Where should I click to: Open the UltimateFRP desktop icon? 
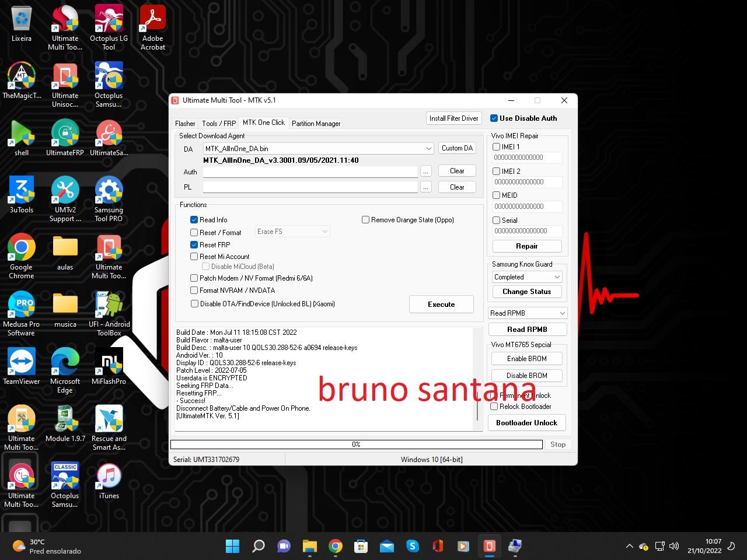(65, 138)
